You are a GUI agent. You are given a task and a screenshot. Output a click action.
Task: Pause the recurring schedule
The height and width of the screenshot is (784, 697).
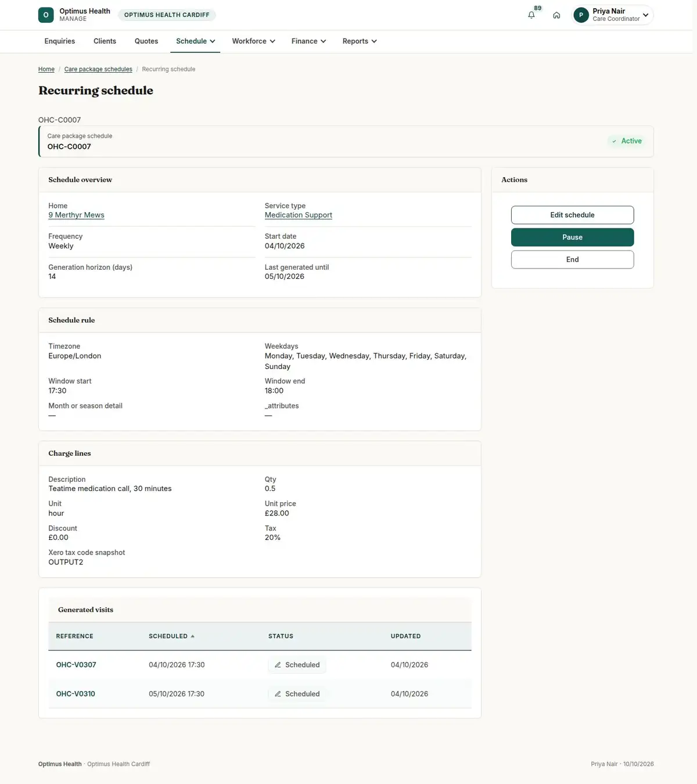(x=572, y=237)
